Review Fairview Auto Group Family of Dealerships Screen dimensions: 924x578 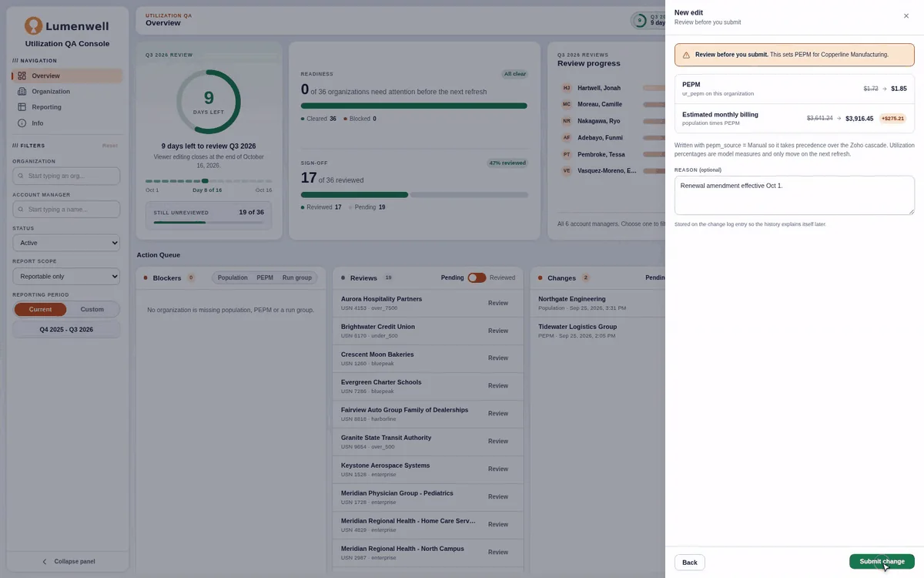(498, 413)
